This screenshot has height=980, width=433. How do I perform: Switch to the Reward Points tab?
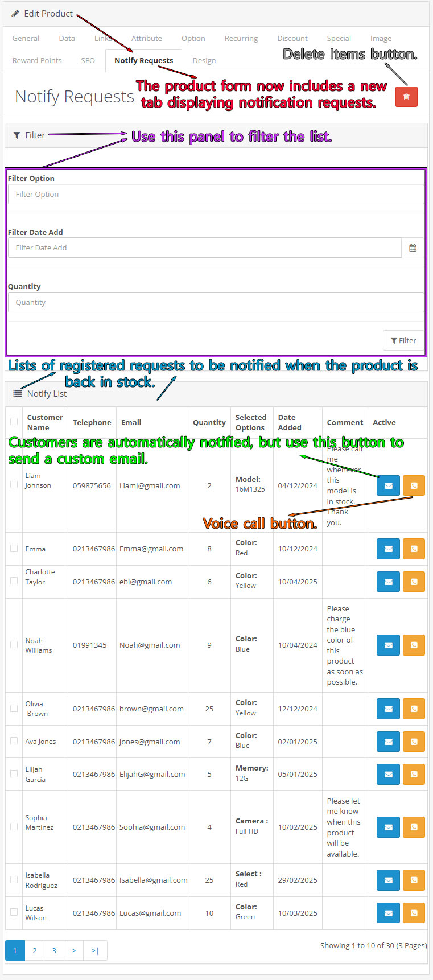pyautogui.click(x=37, y=61)
